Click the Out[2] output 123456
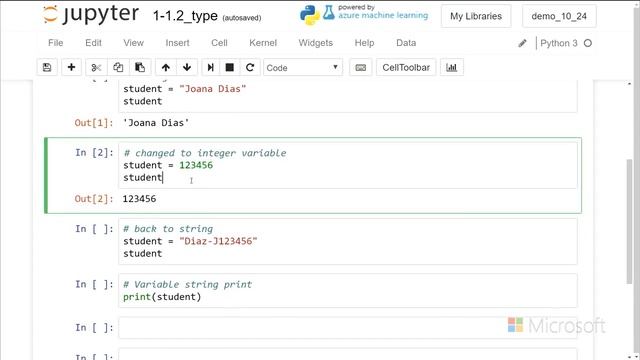The image size is (640, 360). tap(139, 199)
